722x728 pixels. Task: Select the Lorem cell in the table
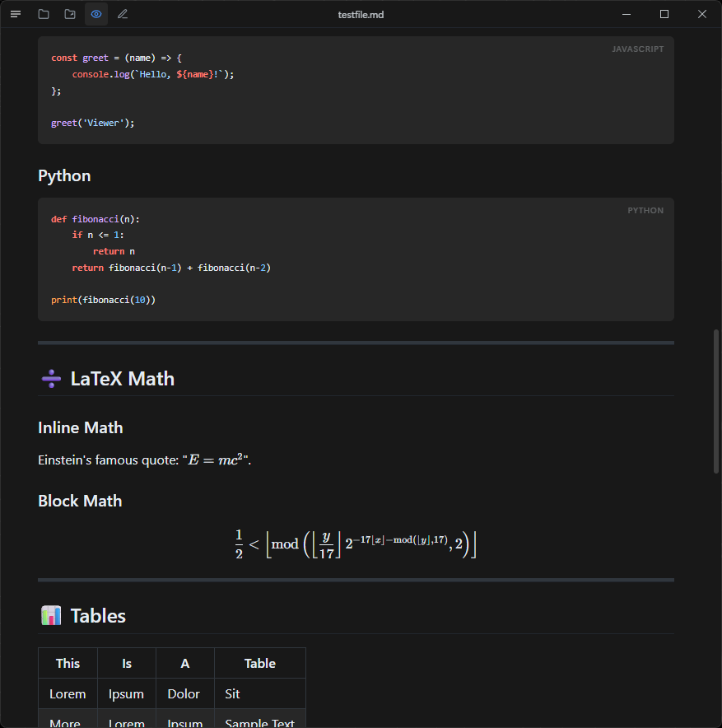[x=67, y=693]
